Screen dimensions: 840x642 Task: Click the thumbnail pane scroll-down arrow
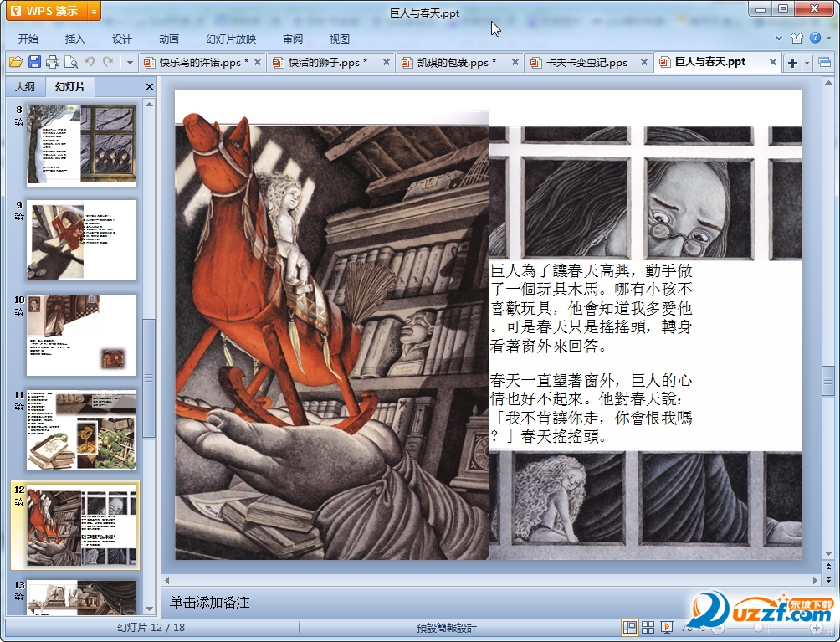[x=150, y=609]
